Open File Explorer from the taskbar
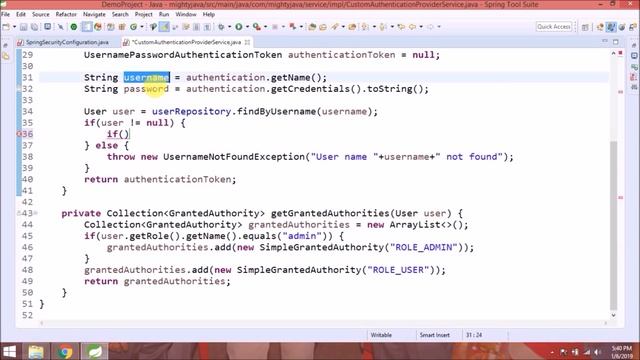The height and width of the screenshot is (360, 640). coord(36,351)
